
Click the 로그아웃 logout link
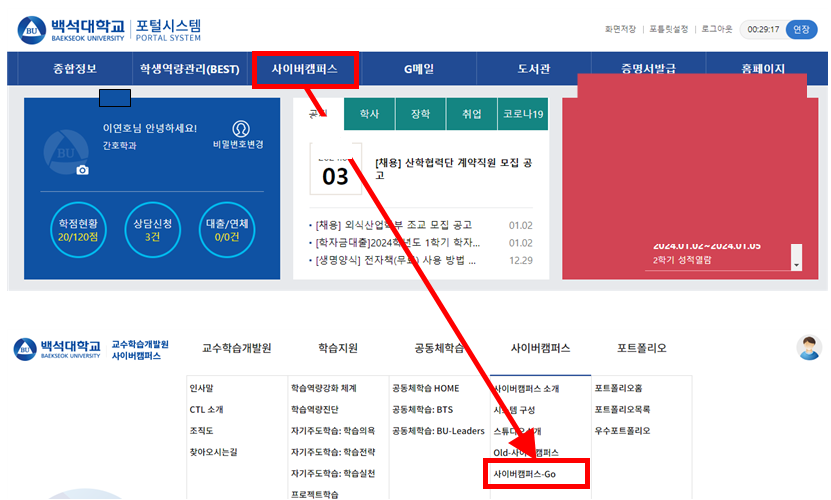[x=716, y=29]
